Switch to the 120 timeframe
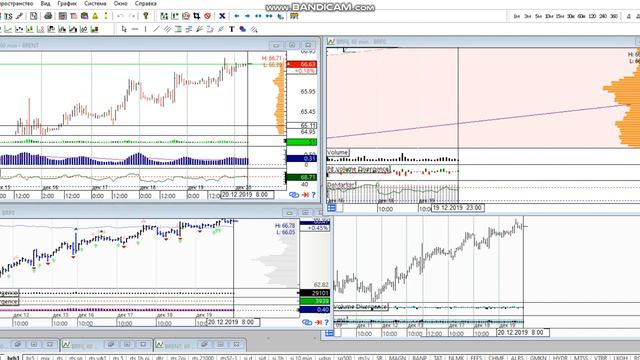 coord(592,16)
